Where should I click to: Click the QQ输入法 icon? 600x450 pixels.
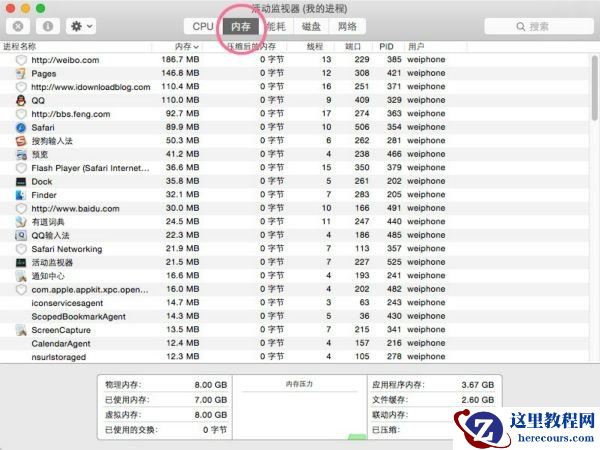click(x=21, y=235)
